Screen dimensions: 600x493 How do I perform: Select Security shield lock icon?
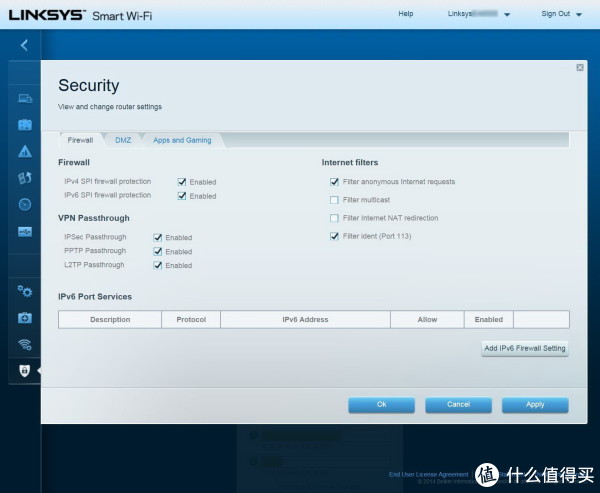tap(24, 371)
